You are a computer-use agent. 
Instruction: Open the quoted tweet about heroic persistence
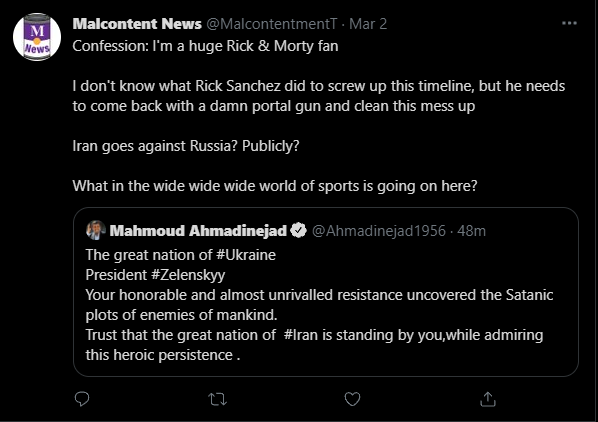(x=326, y=292)
